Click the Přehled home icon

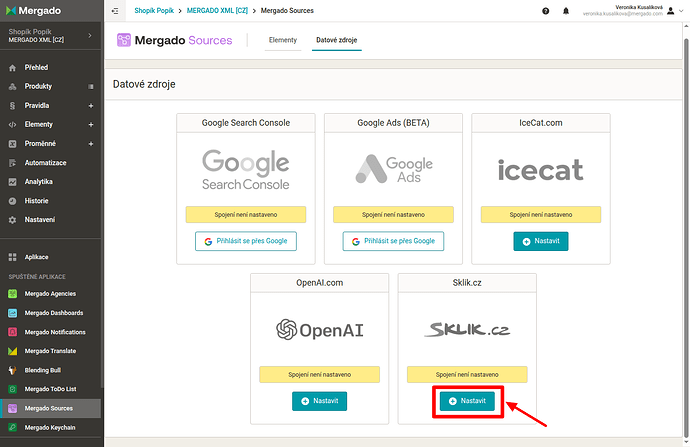pyautogui.click(x=12, y=68)
